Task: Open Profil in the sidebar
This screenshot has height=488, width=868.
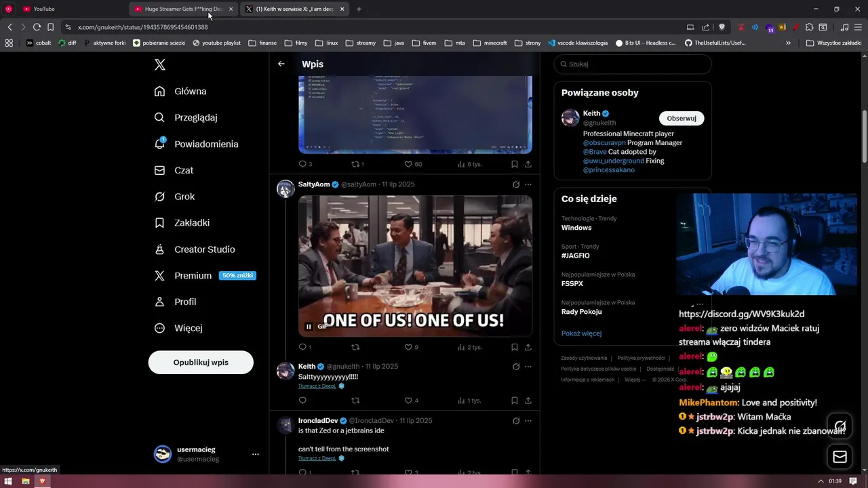Action: pos(176,302)
